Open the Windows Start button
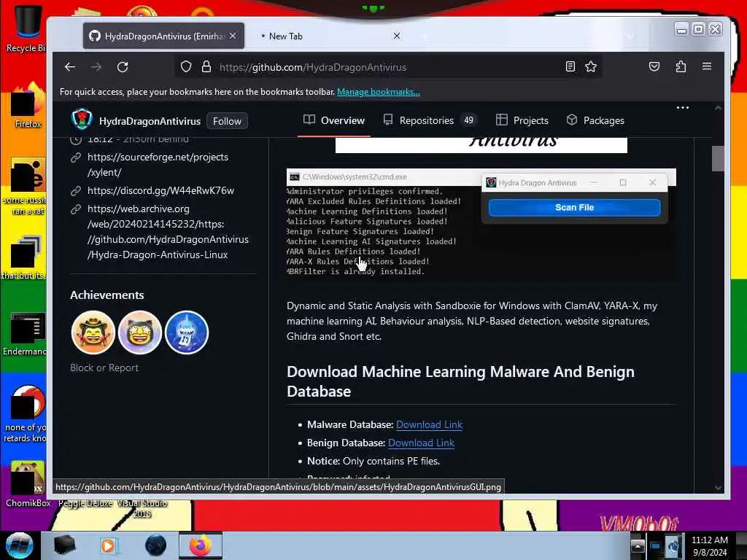The height and width of the screenshot is (560, 747). point(20,545)
